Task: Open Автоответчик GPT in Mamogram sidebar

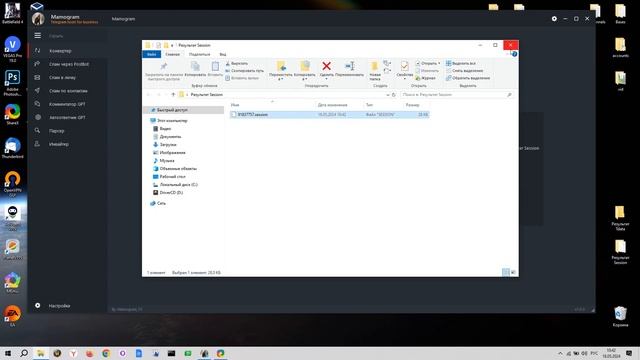Action: tap(67, 118)
